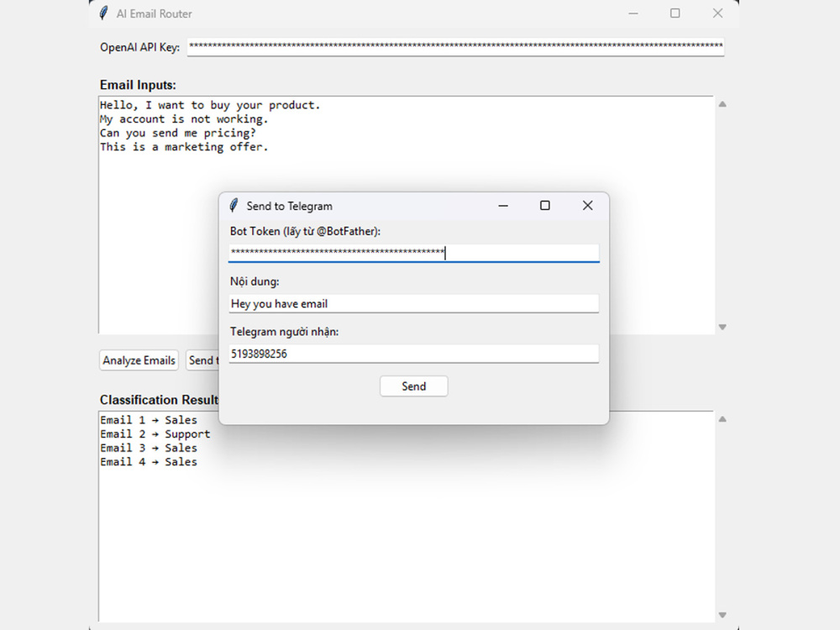Viewport: 840px width, 630px height.
Task: Click result 'Email 1 → Sales'
Action: pyautogui.click(x=149, y=420)
